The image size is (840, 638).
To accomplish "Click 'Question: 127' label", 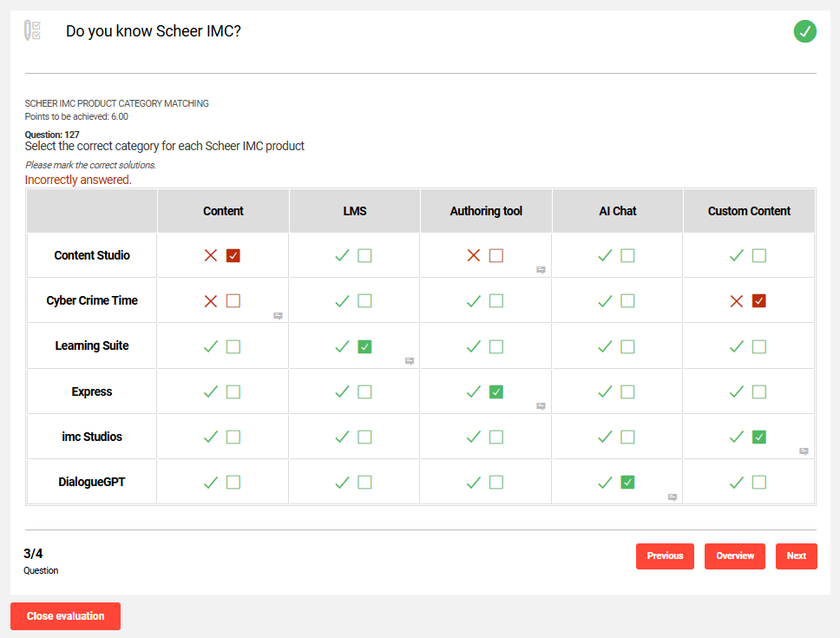I will [52, 135].
